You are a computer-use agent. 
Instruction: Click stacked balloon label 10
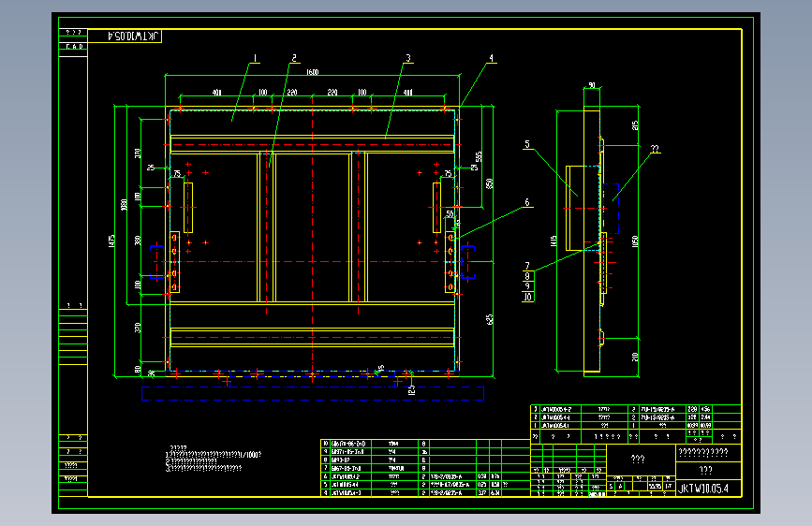(x=527, y=297)
